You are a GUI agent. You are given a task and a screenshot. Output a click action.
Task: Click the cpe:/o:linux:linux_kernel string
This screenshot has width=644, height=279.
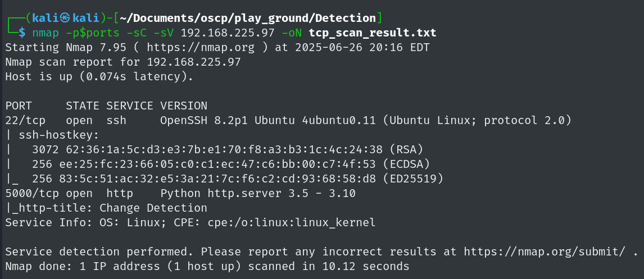tap(291, 223)
